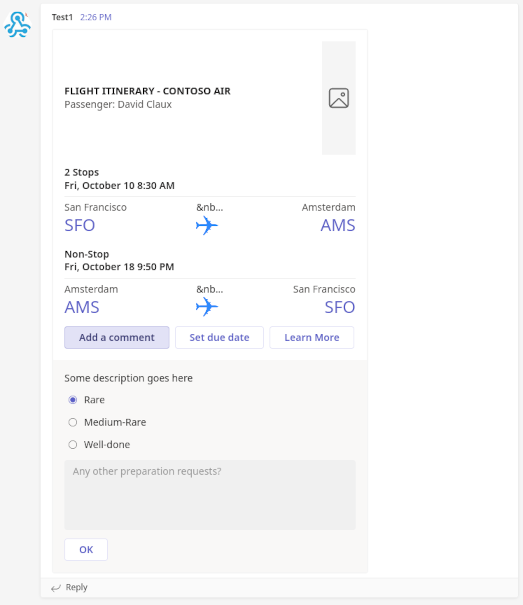Viewport: 523px width, 605px height.
Task: Click the airplane icon on SFO to AMS flight
Action: click(x=207, y=225)
